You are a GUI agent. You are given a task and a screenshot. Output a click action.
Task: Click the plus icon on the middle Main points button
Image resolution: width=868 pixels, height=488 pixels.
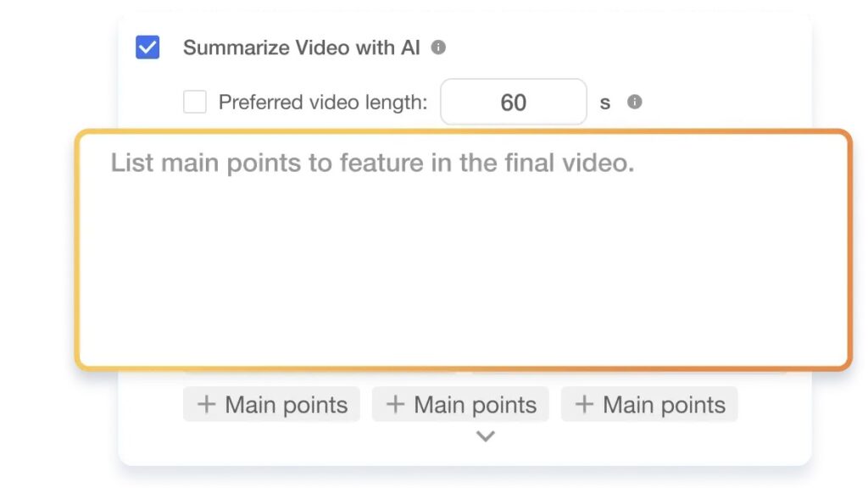click(395, 405)
